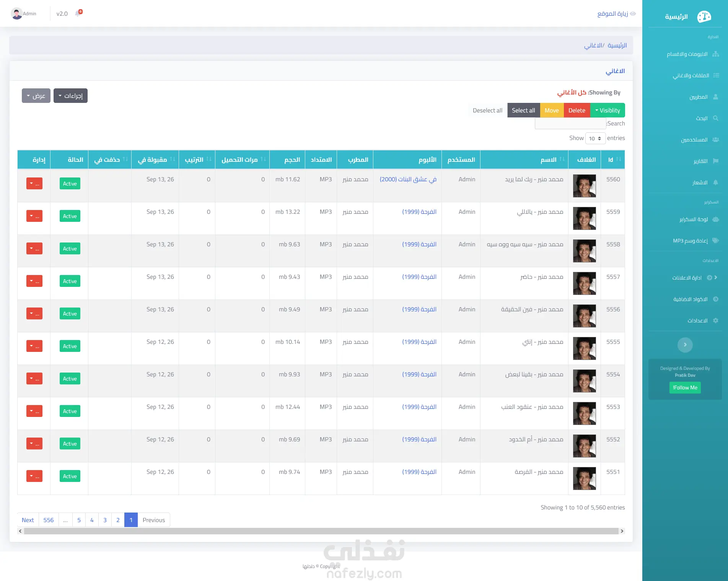Click the الاشعار bell icon in sidebar
The width and height of the screenshot is (728, 581).
point(715,182)
